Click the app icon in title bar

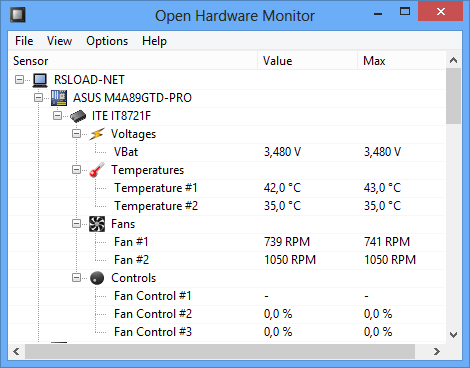[17, 15]
